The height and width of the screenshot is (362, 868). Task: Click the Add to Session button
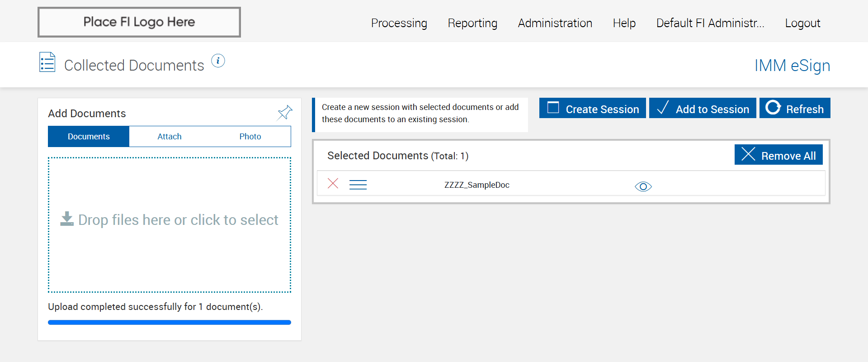point(703,109)
